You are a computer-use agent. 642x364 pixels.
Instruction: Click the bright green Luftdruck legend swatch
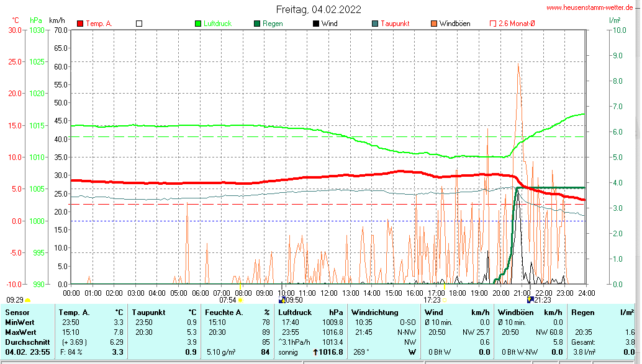[x=199, y=24]
